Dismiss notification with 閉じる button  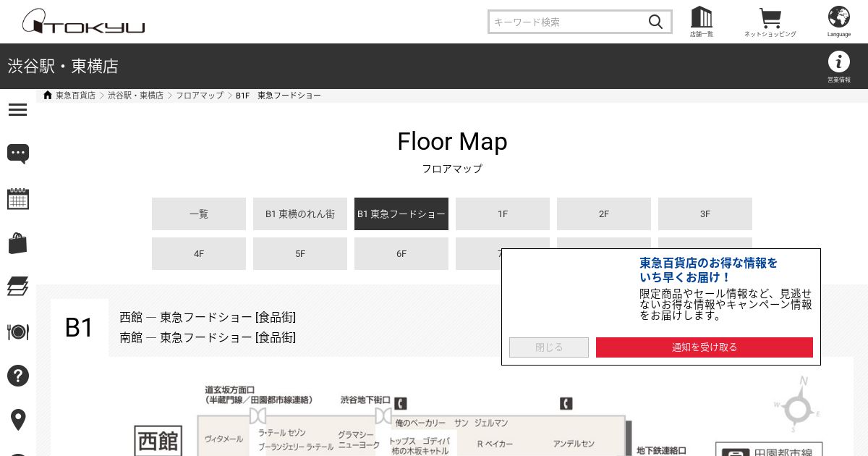coord(549,347)
